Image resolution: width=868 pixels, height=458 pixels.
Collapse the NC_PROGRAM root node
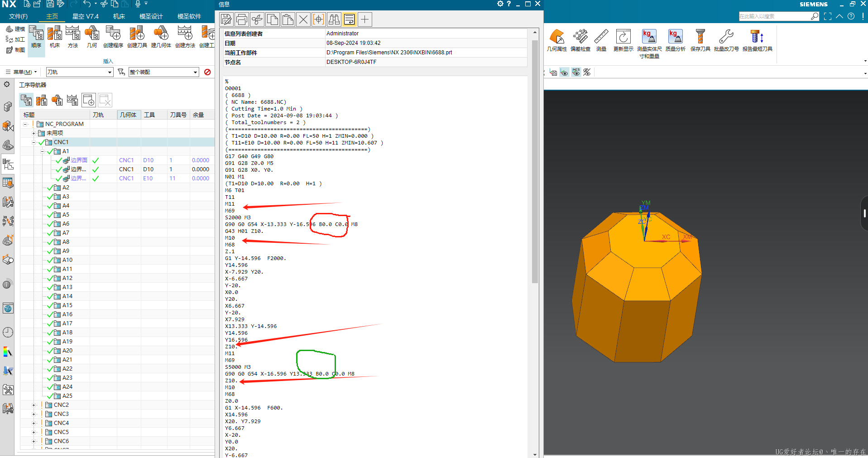click(x=25, y=124)
